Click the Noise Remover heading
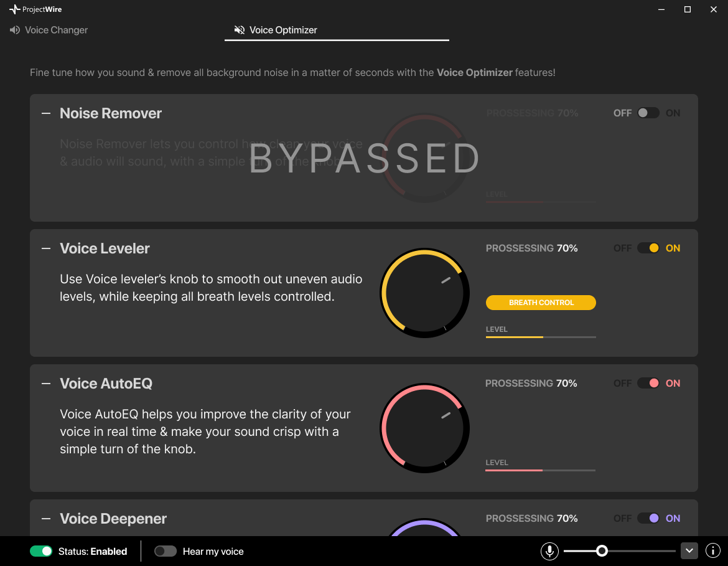Image resolution: width=728 pixels, height=566 pixels. pos(111,113)
